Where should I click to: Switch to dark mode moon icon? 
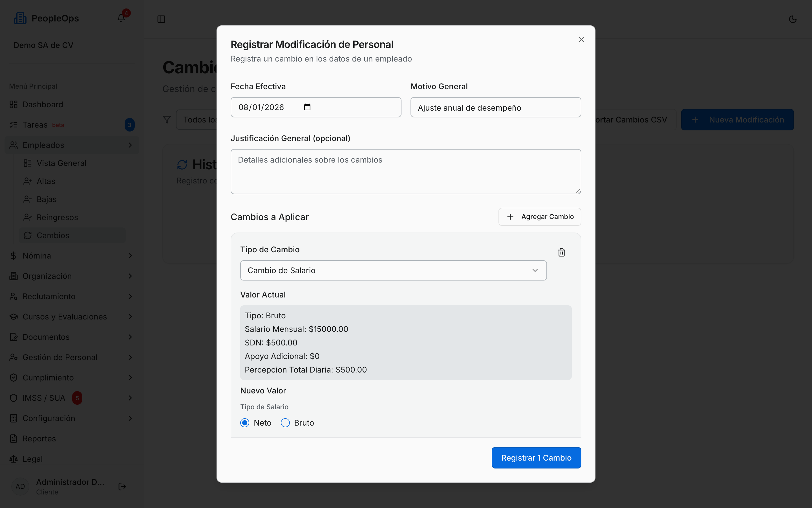(x=793, y=19)
